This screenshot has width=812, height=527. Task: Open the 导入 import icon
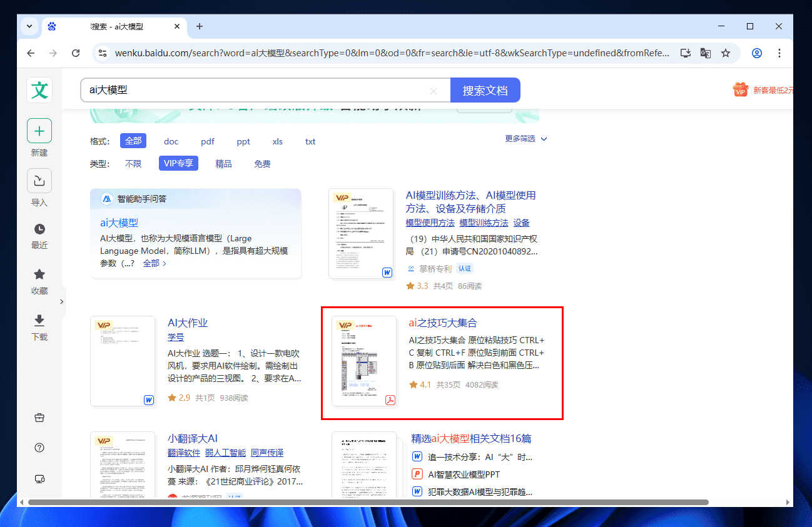pyautogui.click(x=39, y=181)
